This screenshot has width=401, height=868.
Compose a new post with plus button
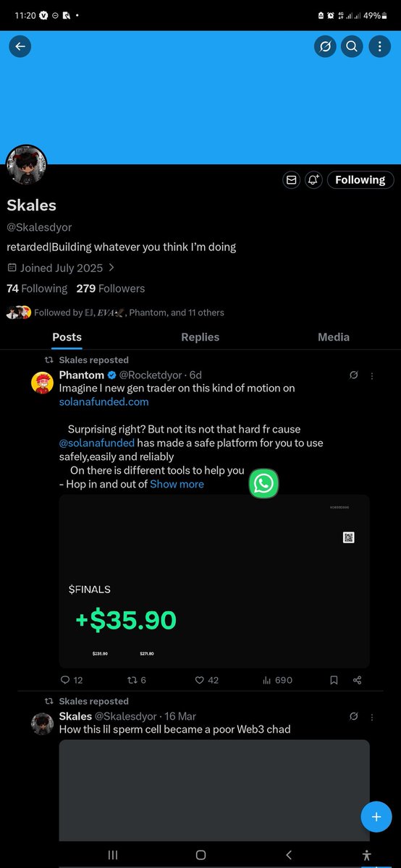tap(376, 817)
